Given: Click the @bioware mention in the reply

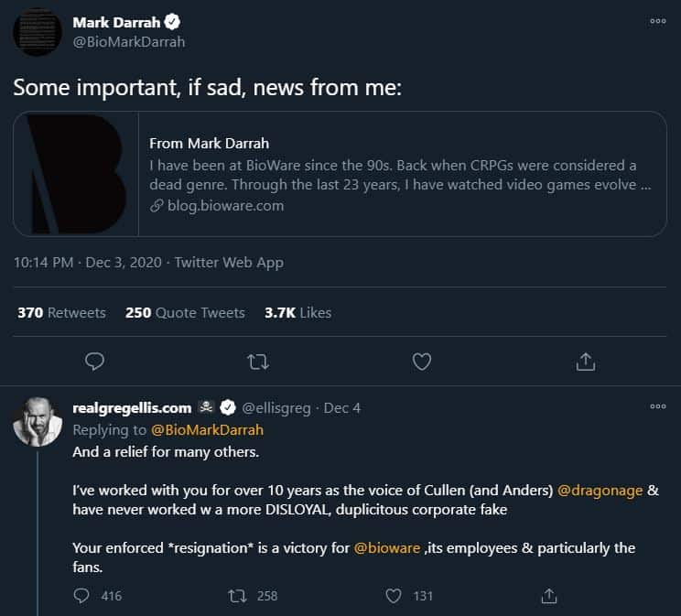Looking at the screenshot, I should click(x=388, y=547).
